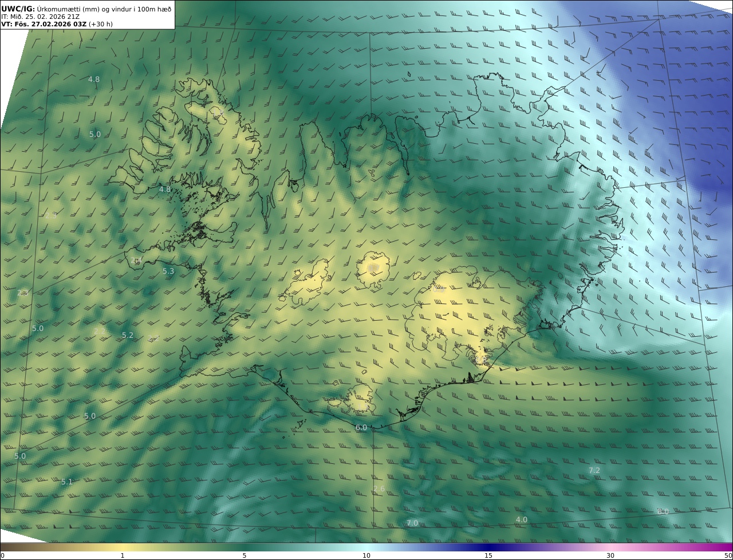
Task: Pick the pale yellow colorbar segment above 1
Action: [x=122, y=547]
